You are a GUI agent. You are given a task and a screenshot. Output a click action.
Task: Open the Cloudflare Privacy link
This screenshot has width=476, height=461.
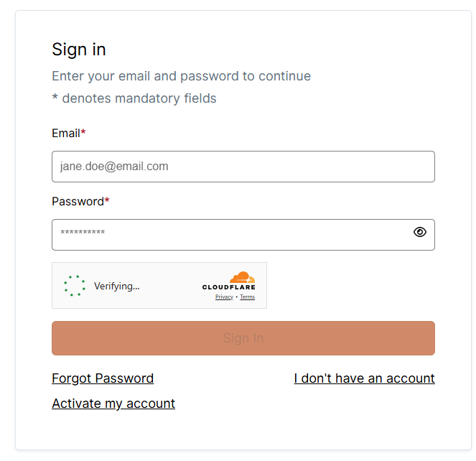224,297
